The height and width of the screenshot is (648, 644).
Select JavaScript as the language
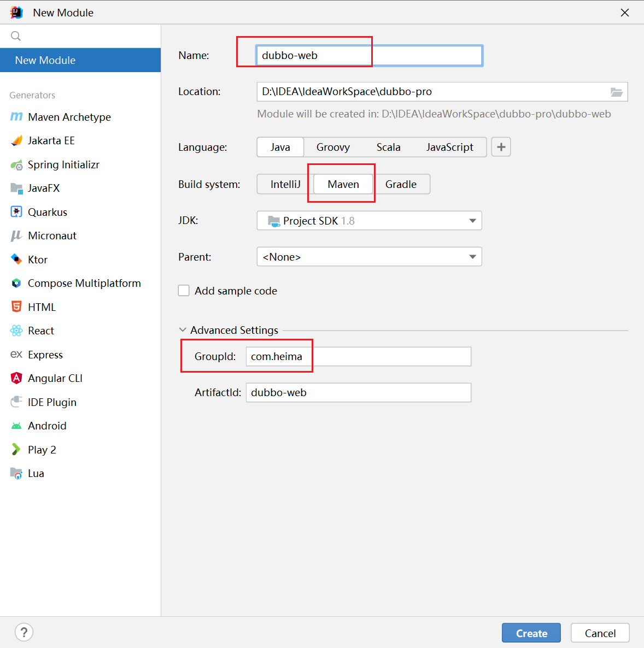click(449, 147)
